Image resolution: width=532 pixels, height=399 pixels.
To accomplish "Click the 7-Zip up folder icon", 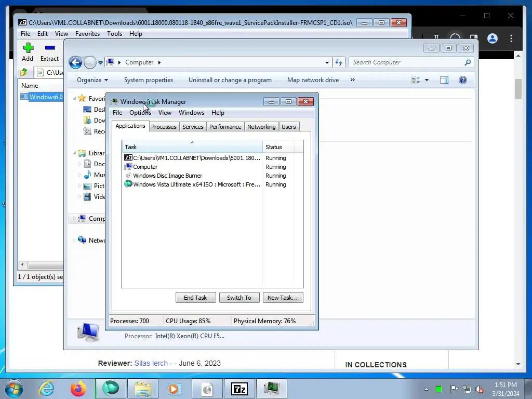I will (x=24, y=72).
